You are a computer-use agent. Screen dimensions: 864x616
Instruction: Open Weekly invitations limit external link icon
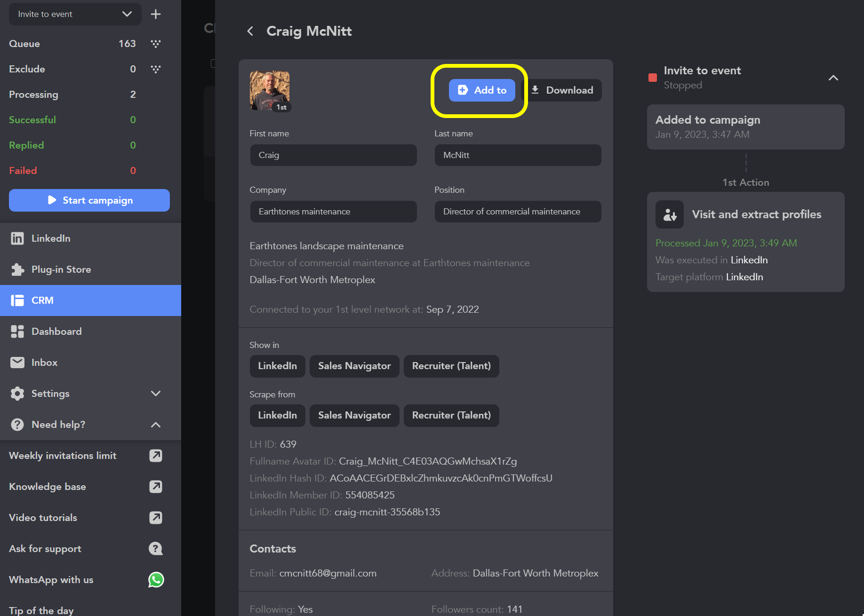coord(156,456)
